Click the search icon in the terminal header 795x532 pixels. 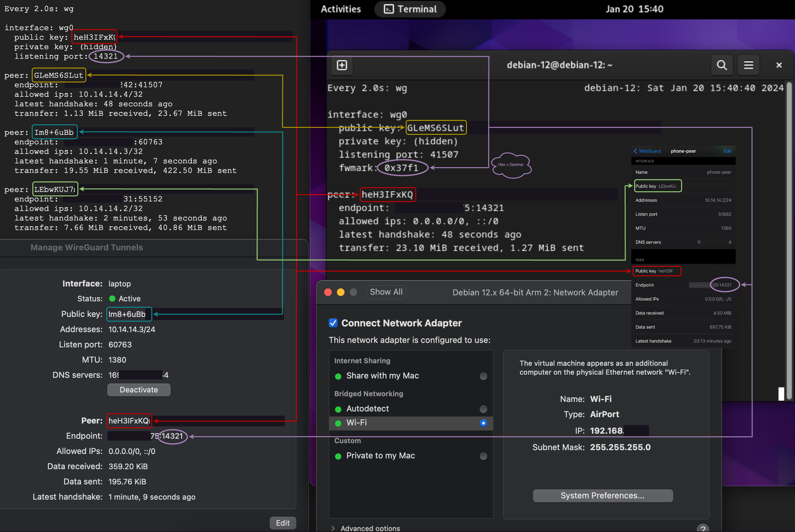(x=722, y=65)
